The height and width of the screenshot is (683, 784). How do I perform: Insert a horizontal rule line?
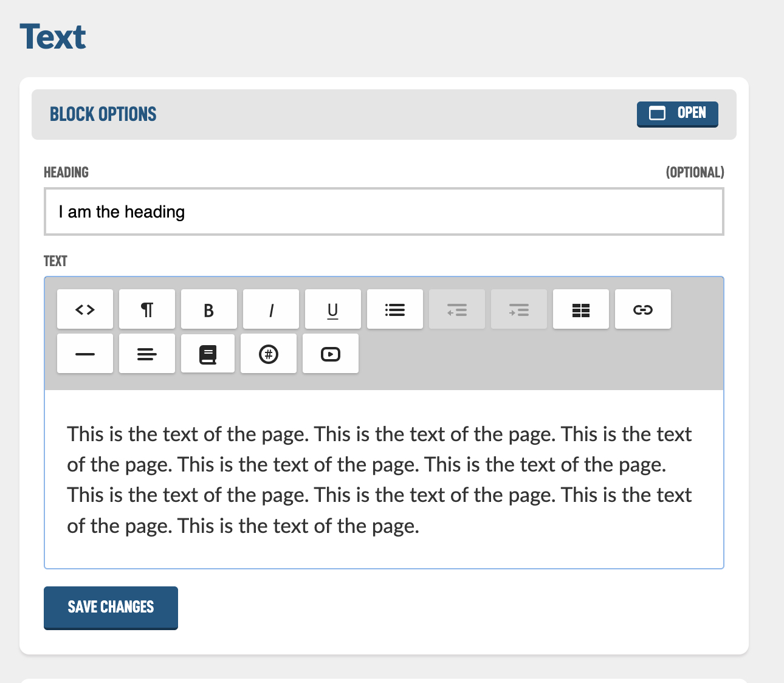pyautogui.click(x=85, y=354)
